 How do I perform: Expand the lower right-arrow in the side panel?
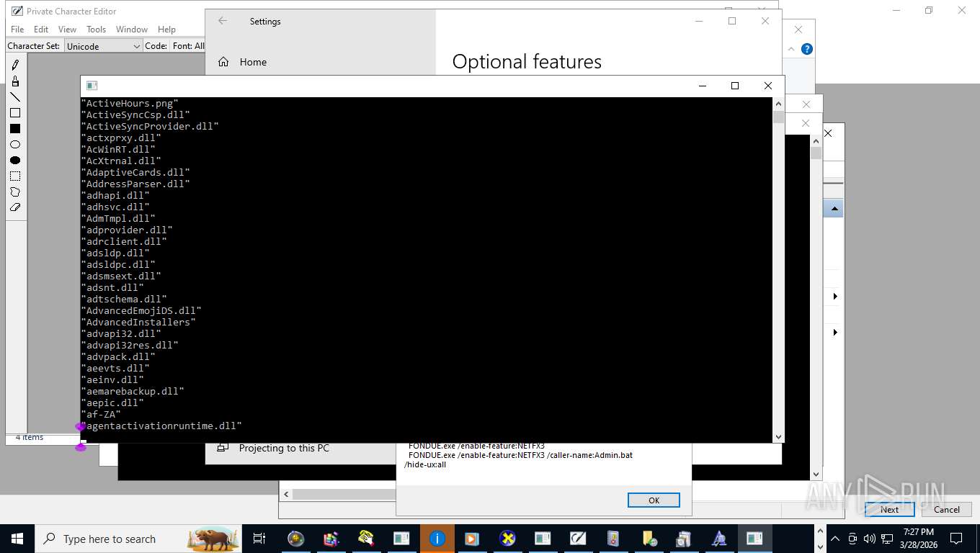[x=835, y=333]
